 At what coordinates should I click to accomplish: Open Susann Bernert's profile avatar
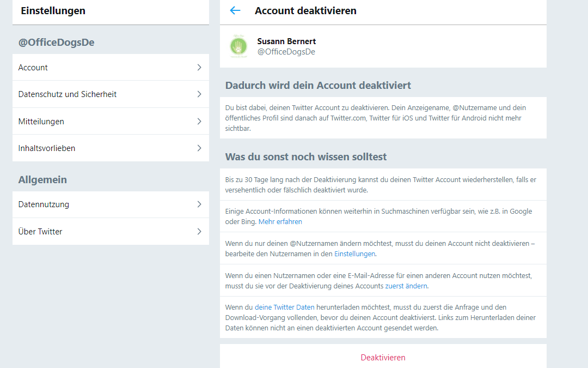point(238,46)
